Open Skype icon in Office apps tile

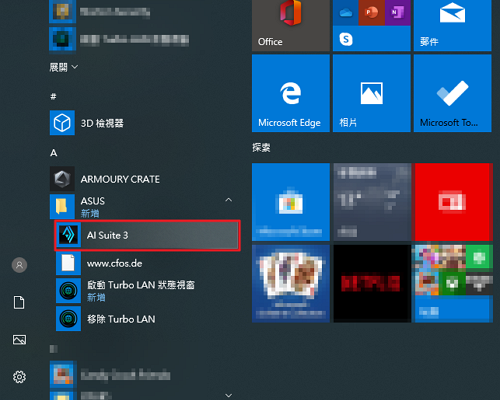pyautogui.click(x=346, y=39)
